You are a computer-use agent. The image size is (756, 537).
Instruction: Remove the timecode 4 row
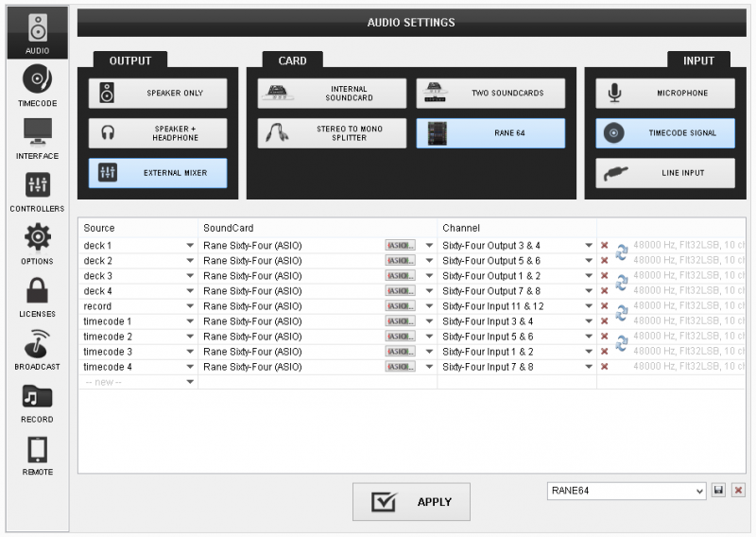(604, 367)
